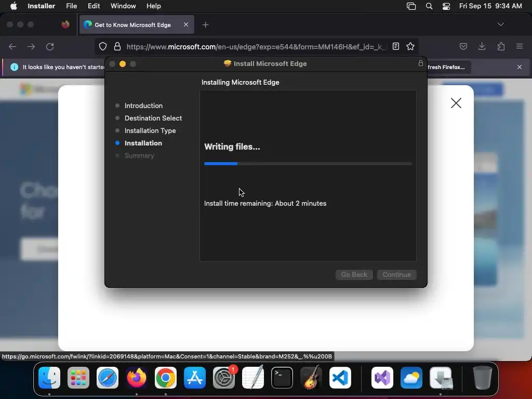Viewport: 532px width, 399px height.
Task: Open a new Firefox tab
Action: coord(205,25)
